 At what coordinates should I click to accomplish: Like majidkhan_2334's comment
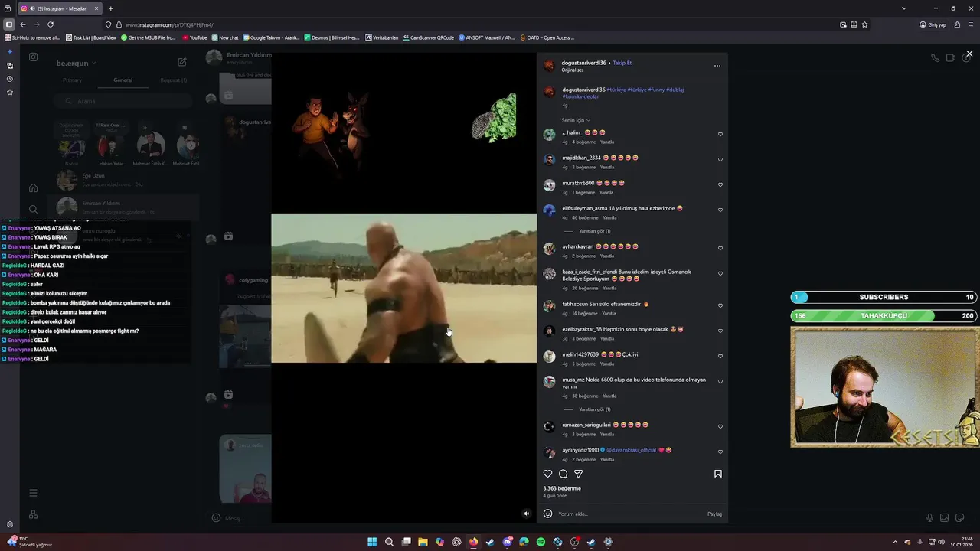point(720,160)
